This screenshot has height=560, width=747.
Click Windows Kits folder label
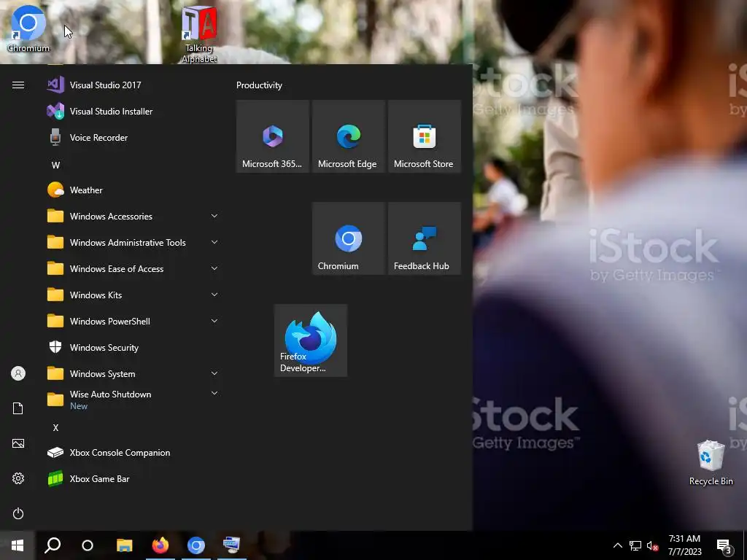(96, 295)
